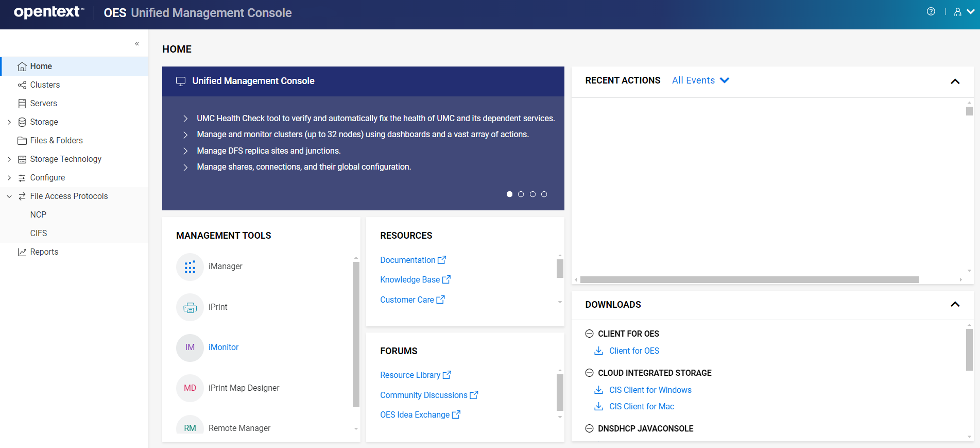Open the user account menu icon
This screenshot has width=980, height=448.
coord(958,12)
